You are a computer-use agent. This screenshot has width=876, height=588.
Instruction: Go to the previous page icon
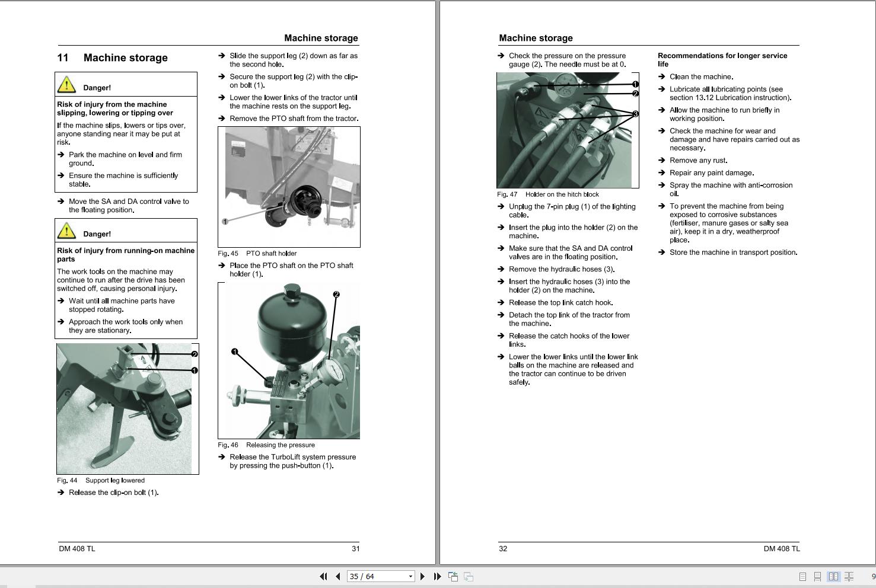click(337, 576)
